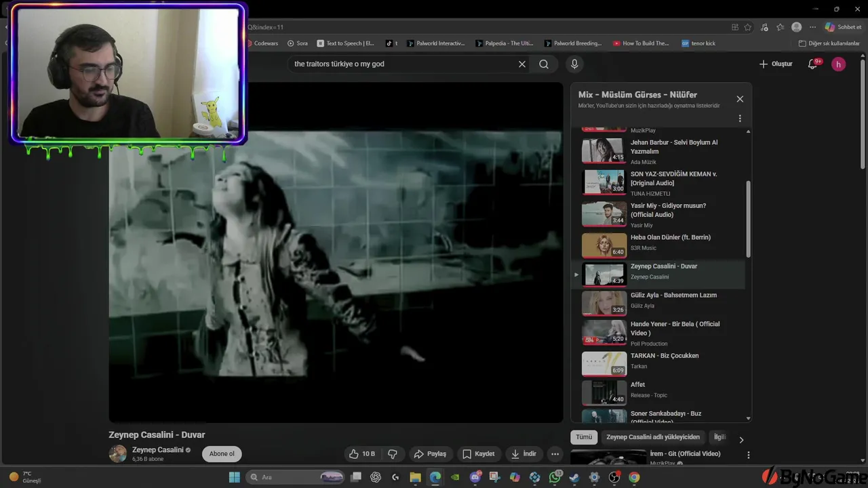Screen dimensions: 868x488
Task: Play Yasir Miy - Gidiyor musun?
Action: tap(658, 214)
